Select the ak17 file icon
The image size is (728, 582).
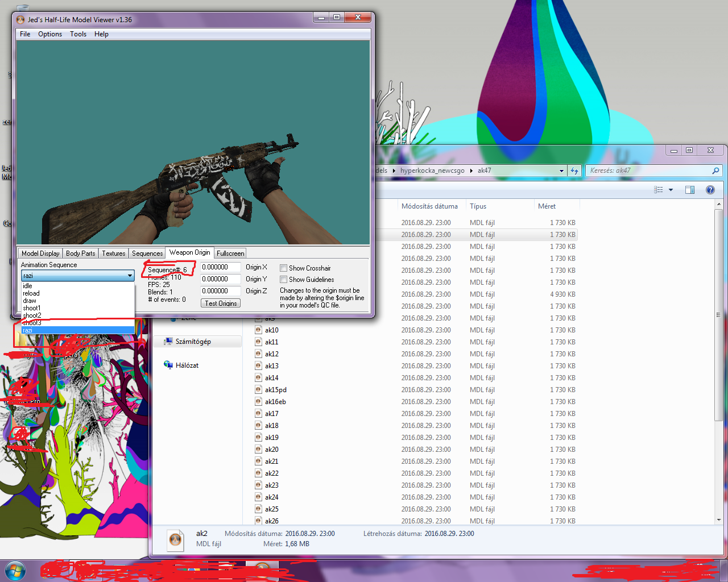259,413
